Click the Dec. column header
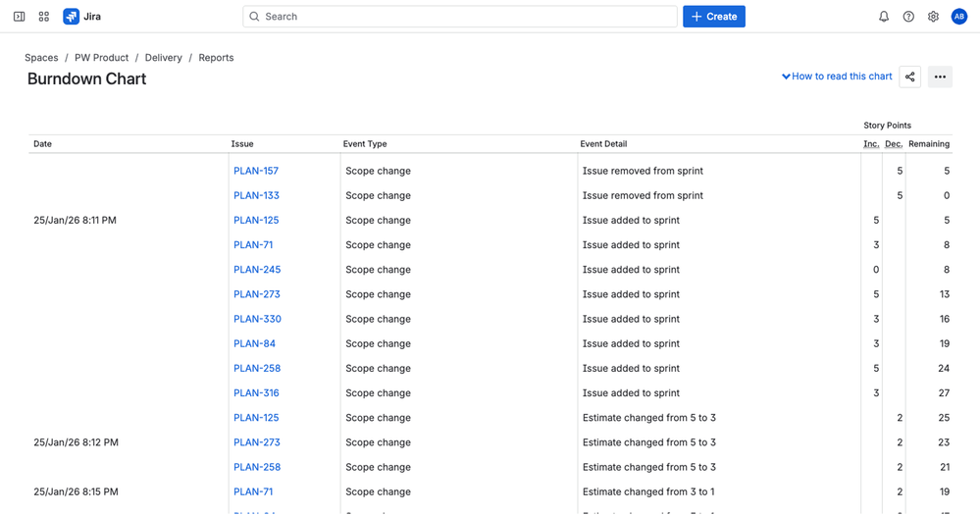The image size is (980, 515). 894,144
